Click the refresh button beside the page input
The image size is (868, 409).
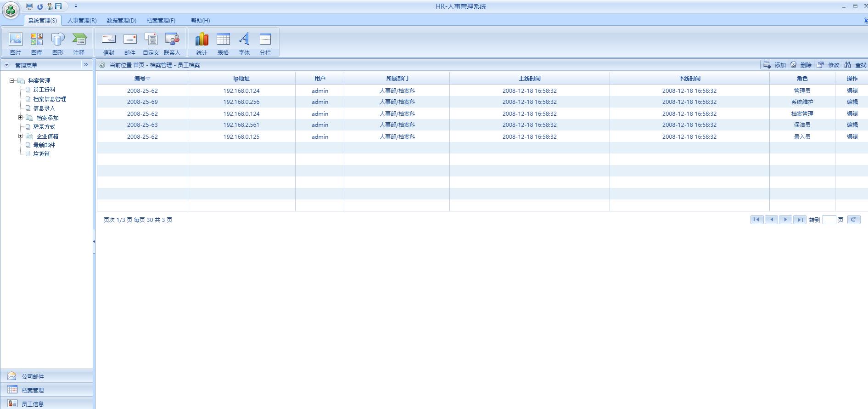click(x=854, y=220)
